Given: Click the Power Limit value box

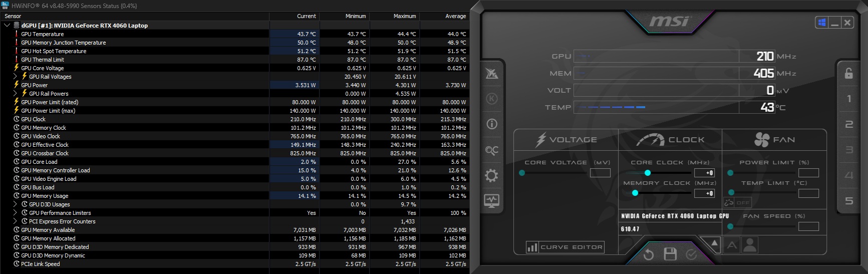Looking at the screenshot, I should 808,173.
